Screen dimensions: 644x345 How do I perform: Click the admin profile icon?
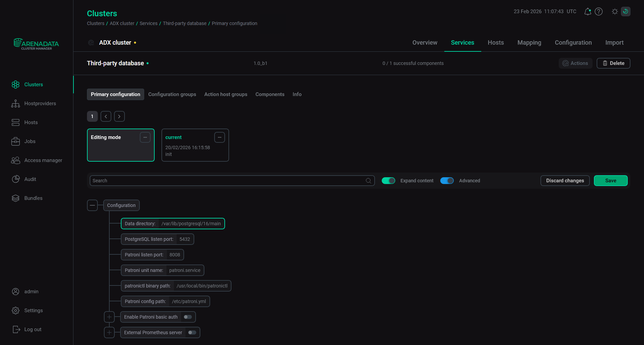16,292
